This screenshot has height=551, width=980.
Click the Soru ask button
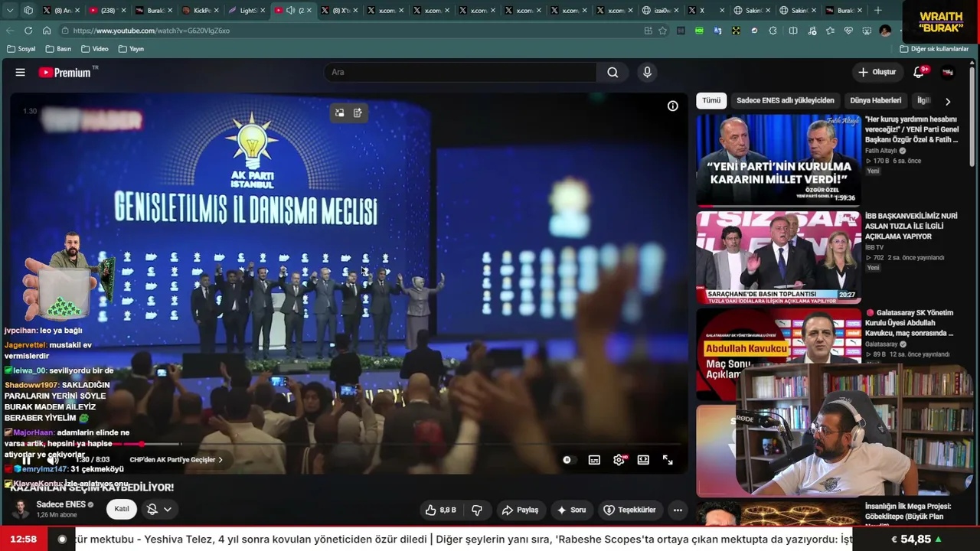pos(571,510)
